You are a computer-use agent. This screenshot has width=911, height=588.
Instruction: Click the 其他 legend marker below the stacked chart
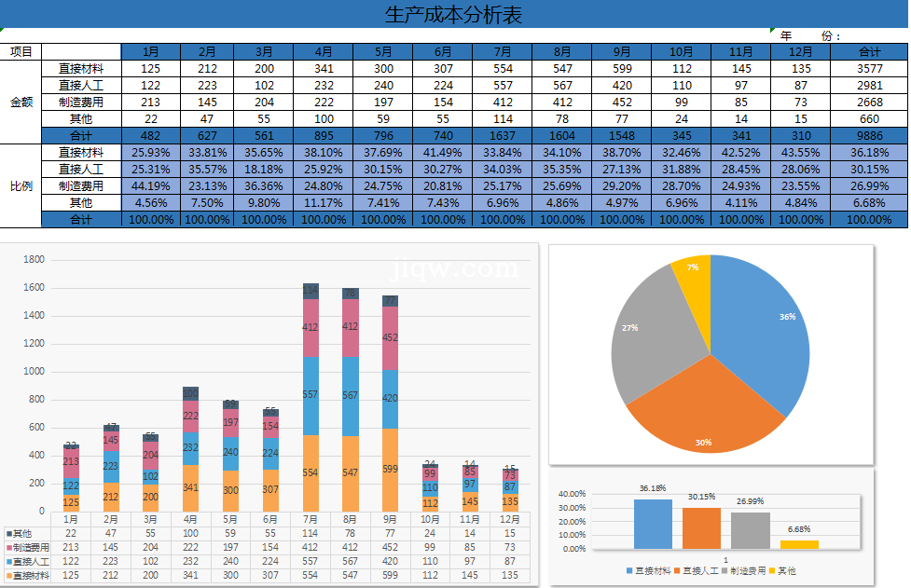[9, 533]
